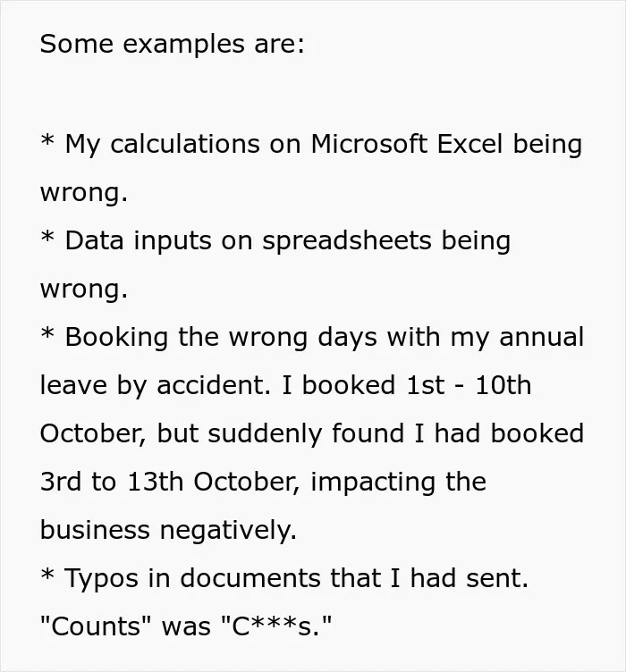Click the word "Typos"
The width and height of the screenshot is (626, 672).
101,579
